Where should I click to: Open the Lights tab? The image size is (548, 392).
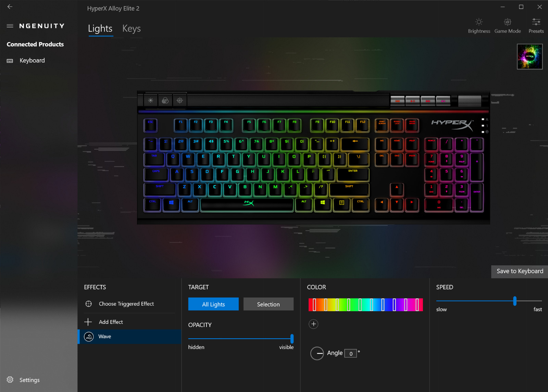[100, 29]
